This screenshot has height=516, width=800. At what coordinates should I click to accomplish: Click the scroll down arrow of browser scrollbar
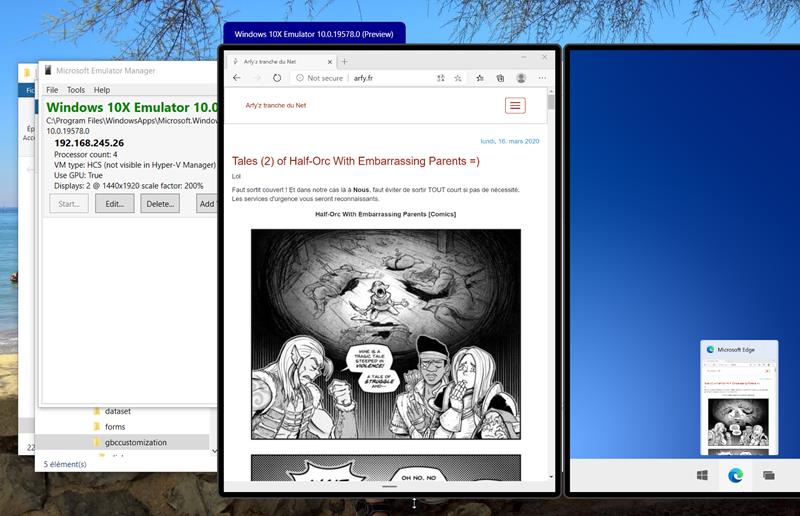(x=551, y=477)
